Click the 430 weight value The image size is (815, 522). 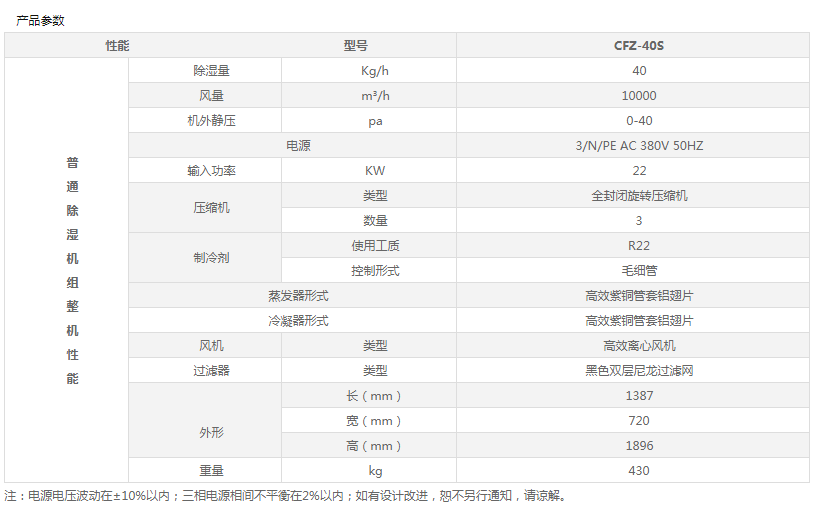tap(639, 471)
